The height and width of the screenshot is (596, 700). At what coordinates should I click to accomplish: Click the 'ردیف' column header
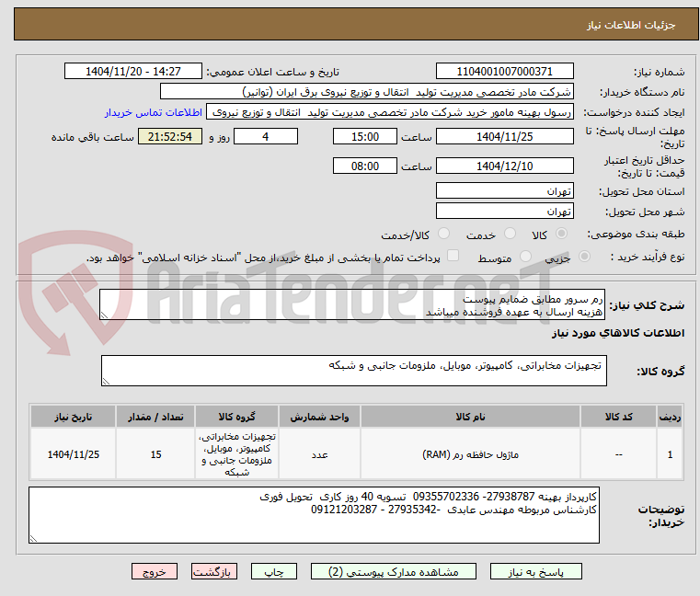point(670,417)
